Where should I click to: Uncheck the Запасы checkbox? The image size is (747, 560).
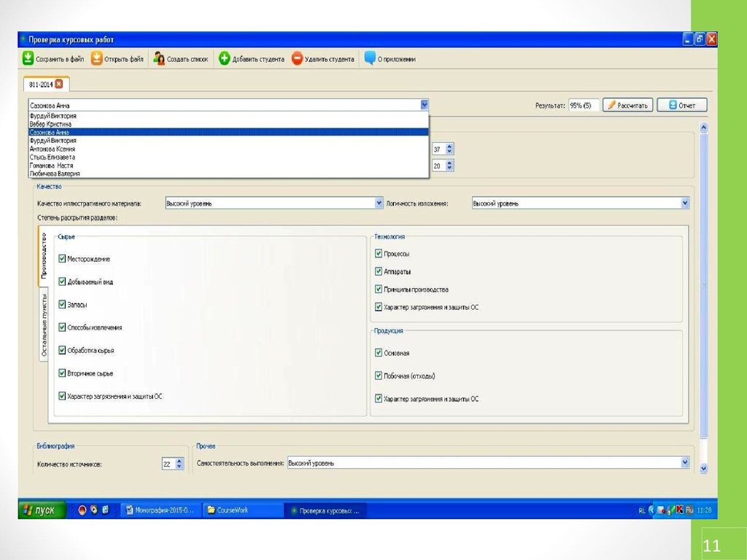(x=62, y=304)
